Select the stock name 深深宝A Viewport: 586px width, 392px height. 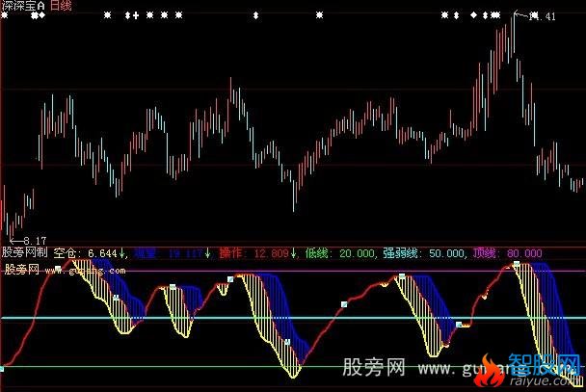[x=23, y=5]
